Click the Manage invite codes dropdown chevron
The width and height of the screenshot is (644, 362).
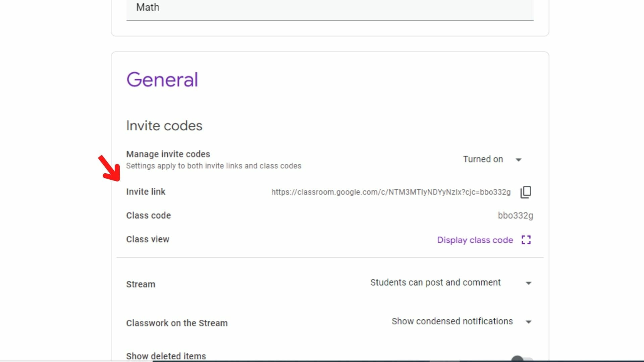point(519,160)
